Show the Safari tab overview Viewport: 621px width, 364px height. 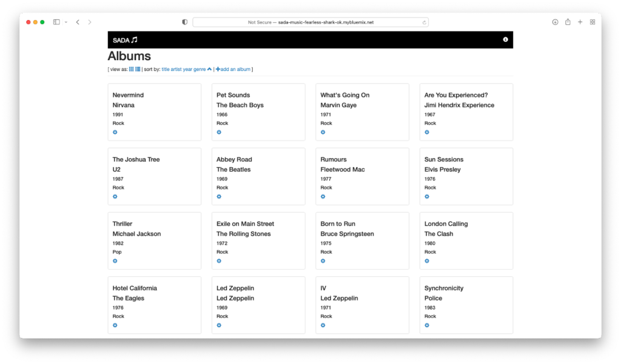point(592,22)
